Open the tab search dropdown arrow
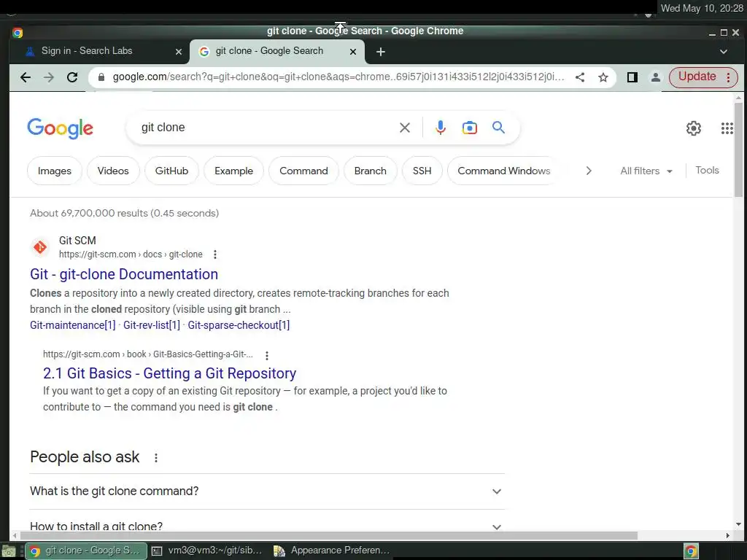747x560 pixels. 723,52
